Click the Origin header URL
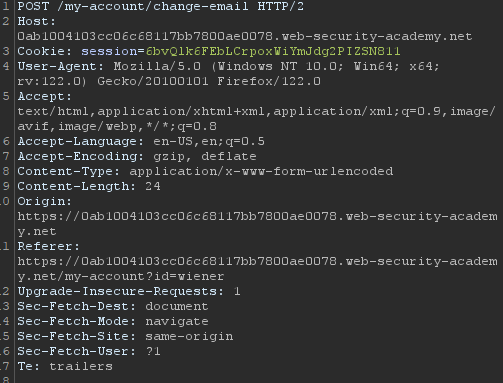The width and height of the screenshot is (503, 383). click(x=257, y=224)
